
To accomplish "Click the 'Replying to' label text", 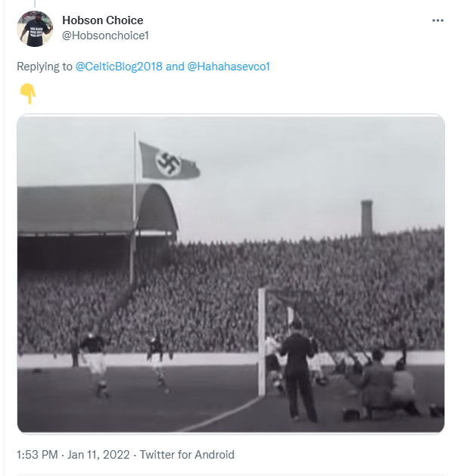I will pos(45,67).
